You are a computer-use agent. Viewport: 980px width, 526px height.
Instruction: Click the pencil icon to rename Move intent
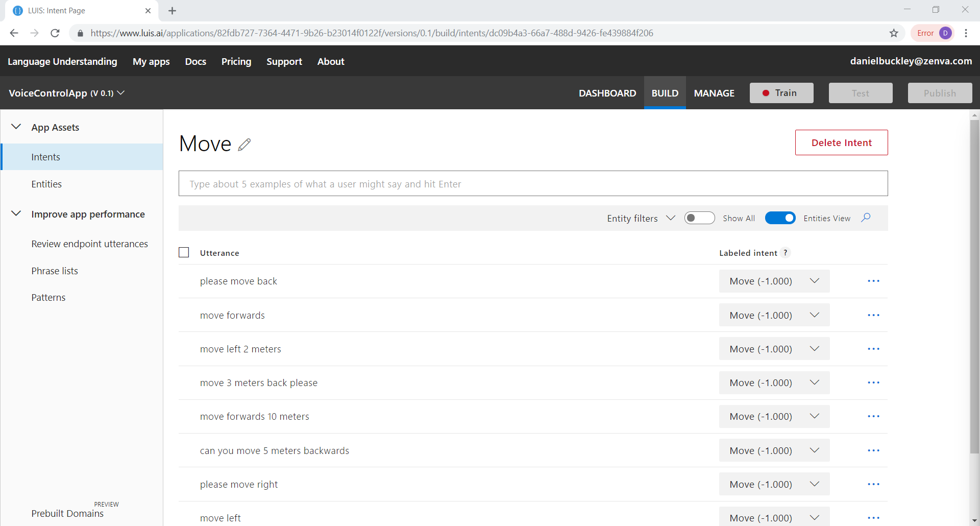pos(244,145)
